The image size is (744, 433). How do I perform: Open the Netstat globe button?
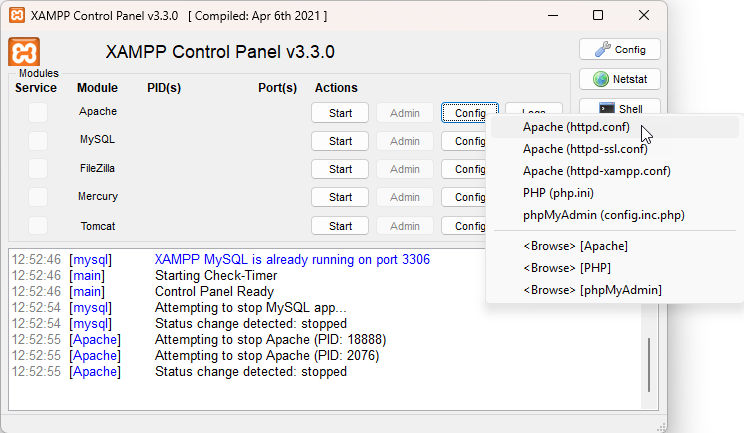pos(620,79)
